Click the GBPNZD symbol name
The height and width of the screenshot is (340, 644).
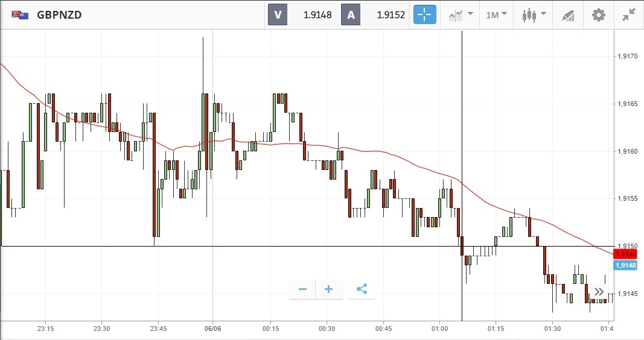[59, 14]
